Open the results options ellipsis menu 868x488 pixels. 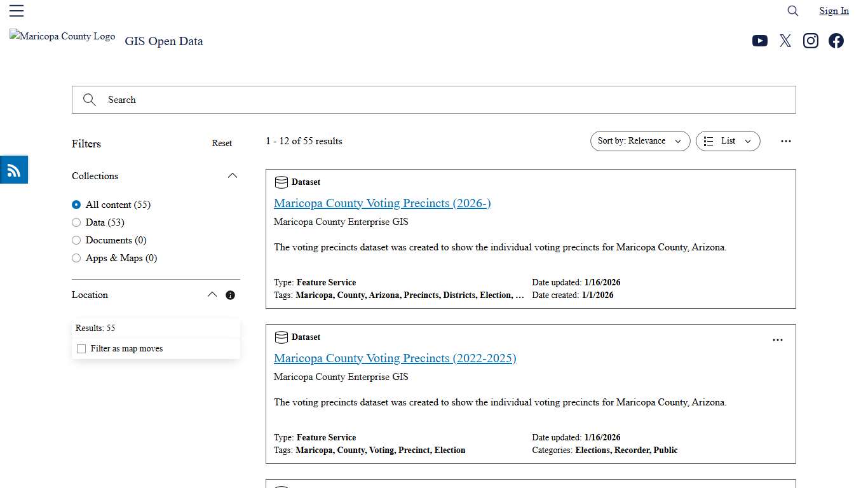point(786,141)
